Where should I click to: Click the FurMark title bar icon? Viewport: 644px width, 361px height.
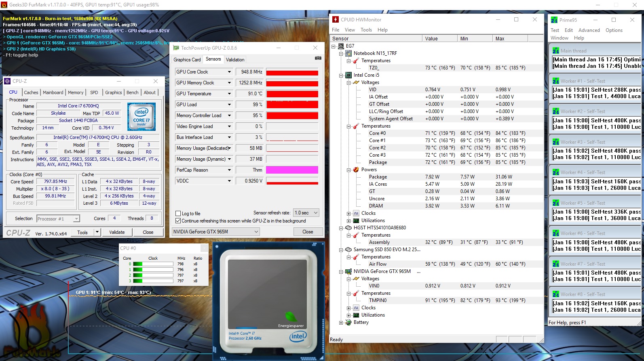4,5
